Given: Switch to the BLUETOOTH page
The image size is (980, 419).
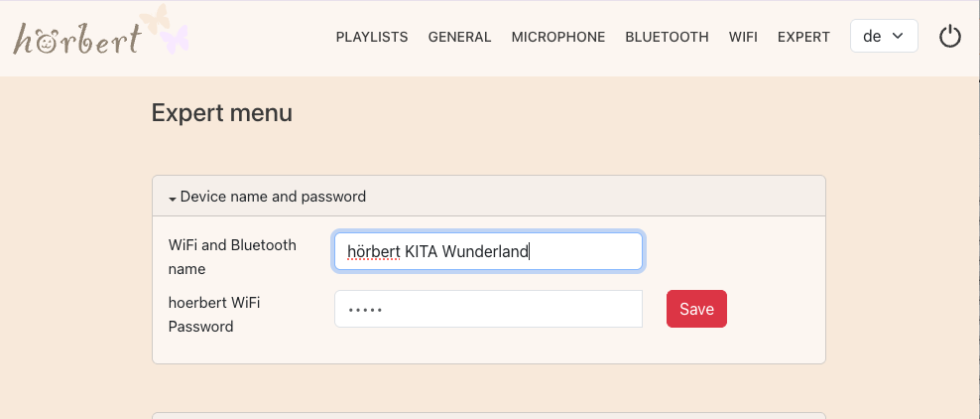Looking at the screenshot, I should (x=667, y=37).
